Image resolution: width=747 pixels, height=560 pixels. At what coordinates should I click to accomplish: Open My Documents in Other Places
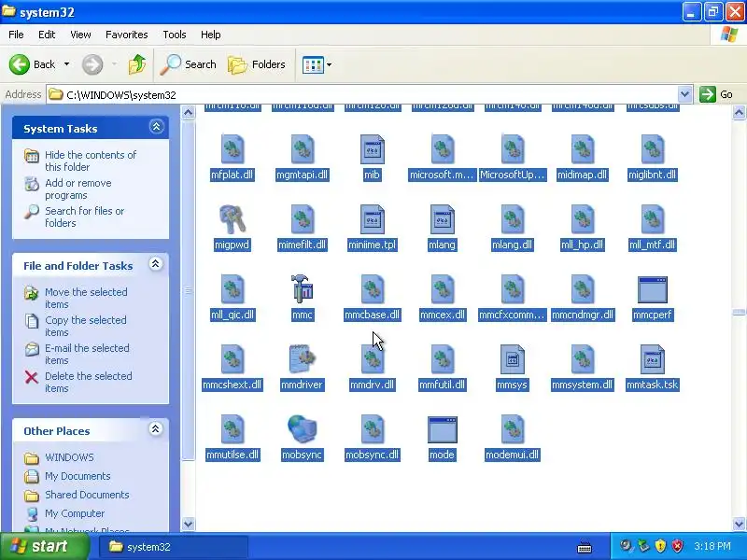[x=78, y=476]
